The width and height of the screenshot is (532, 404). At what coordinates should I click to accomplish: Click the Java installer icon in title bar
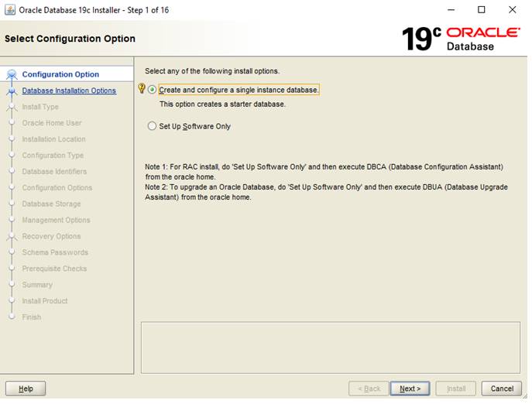click(x=10, y=10)
